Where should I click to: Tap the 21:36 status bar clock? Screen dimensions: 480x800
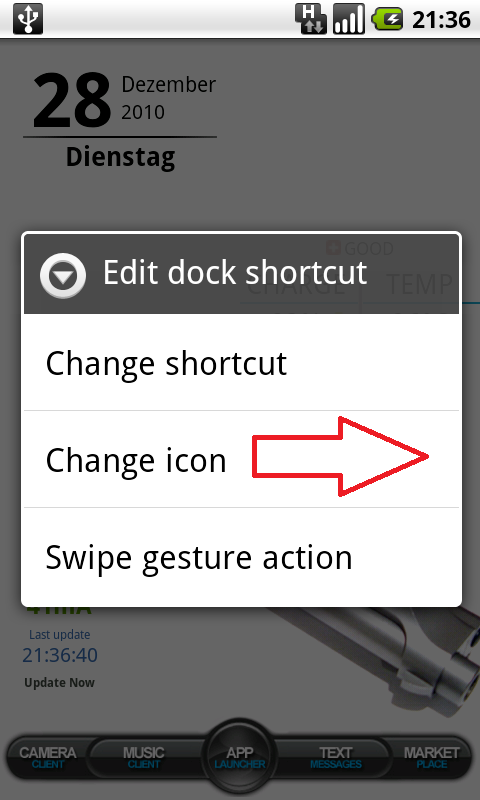[x=441, y=20]
